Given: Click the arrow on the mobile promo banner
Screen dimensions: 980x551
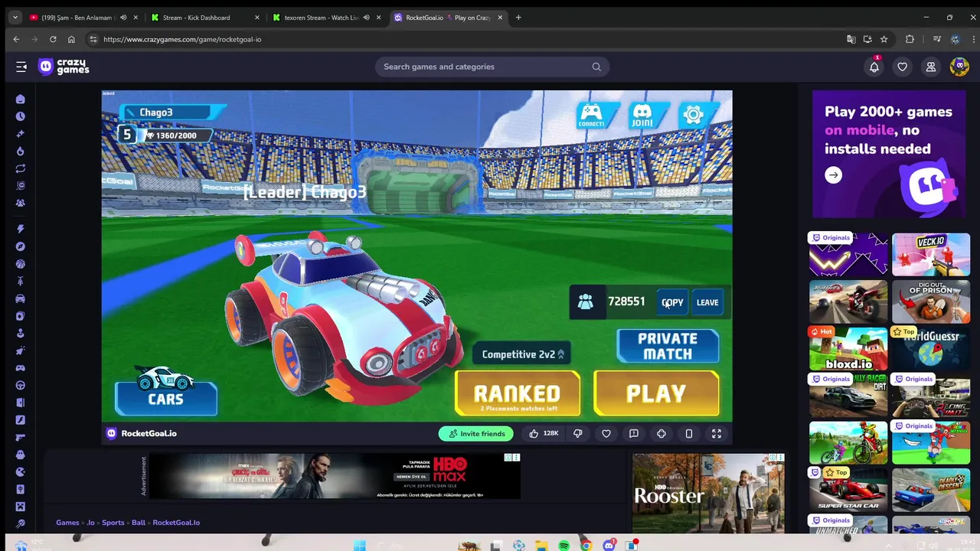Looking at the screenshot, I should click(833, 175).
